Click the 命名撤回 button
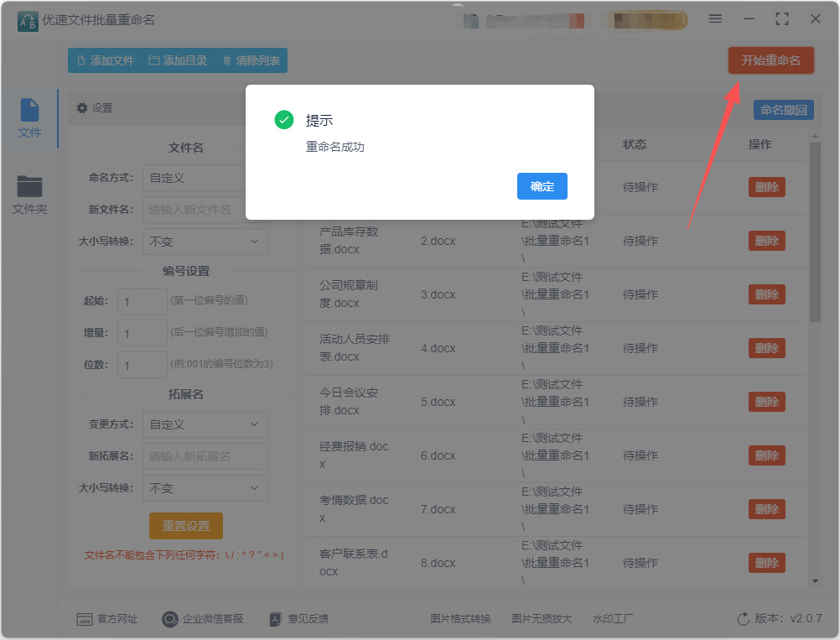The image size is (840, 640). coord(783,110)
